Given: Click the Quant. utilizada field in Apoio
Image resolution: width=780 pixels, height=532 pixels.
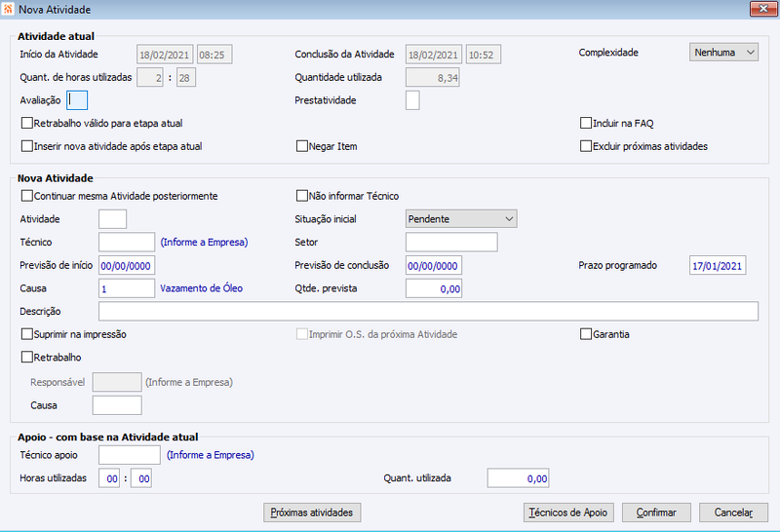Looking at the screenshot, I should (519, 478).
